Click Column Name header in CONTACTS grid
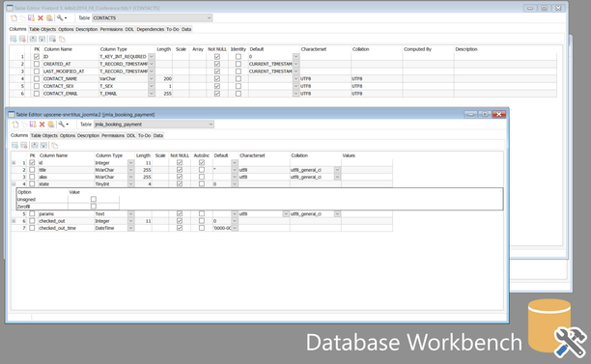The width and height of the screenshot is (591, 364). coord(58,49)
